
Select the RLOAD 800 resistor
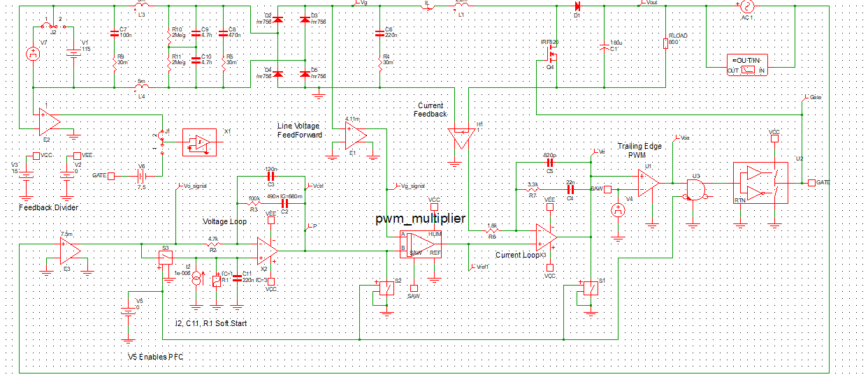tap(665, 44)
